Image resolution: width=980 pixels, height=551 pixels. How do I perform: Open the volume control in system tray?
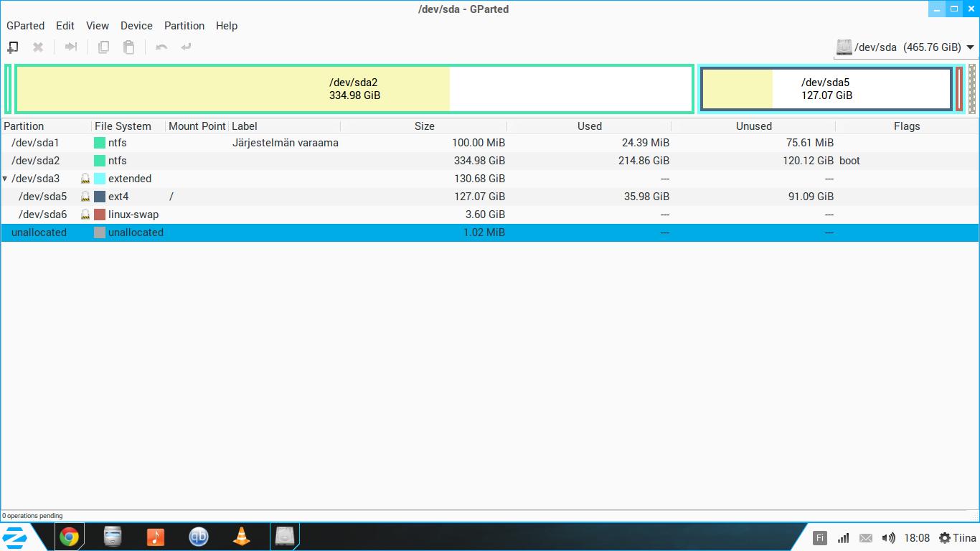(888, 538)
